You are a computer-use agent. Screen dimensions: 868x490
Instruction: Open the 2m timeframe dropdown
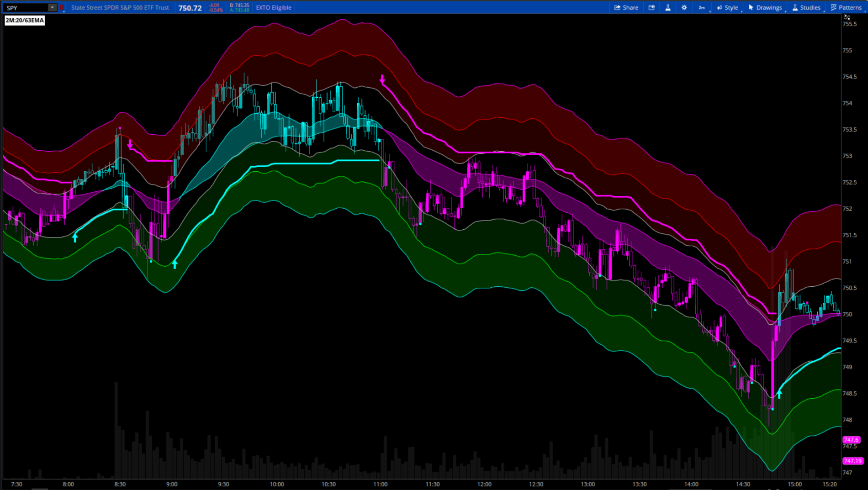[x=702, y=8]
